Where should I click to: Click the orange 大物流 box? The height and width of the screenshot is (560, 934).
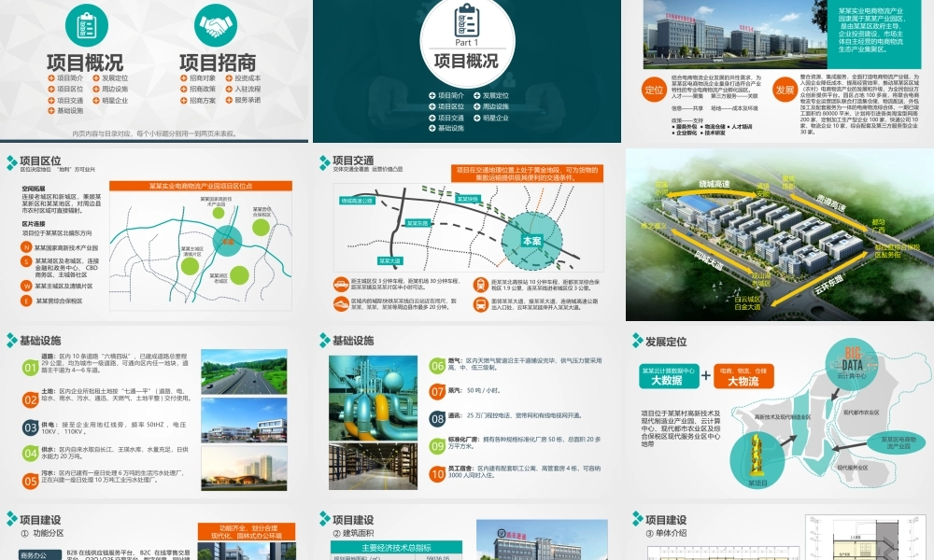pyautogui.click(x=743, y=376)
